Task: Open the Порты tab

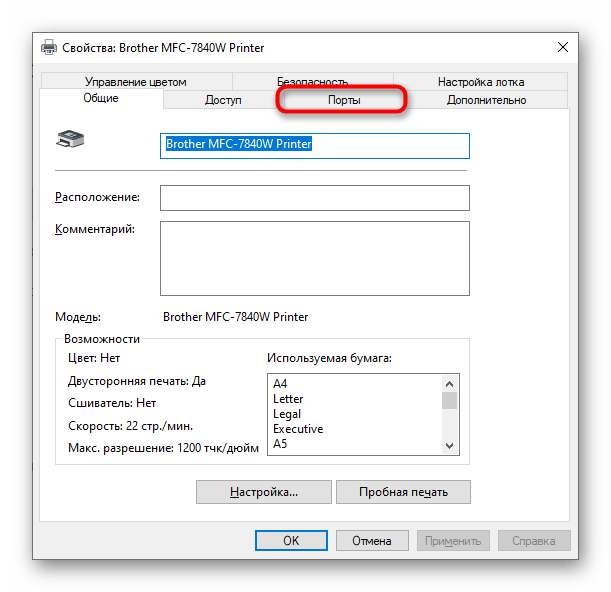Action: pos(344,100)
